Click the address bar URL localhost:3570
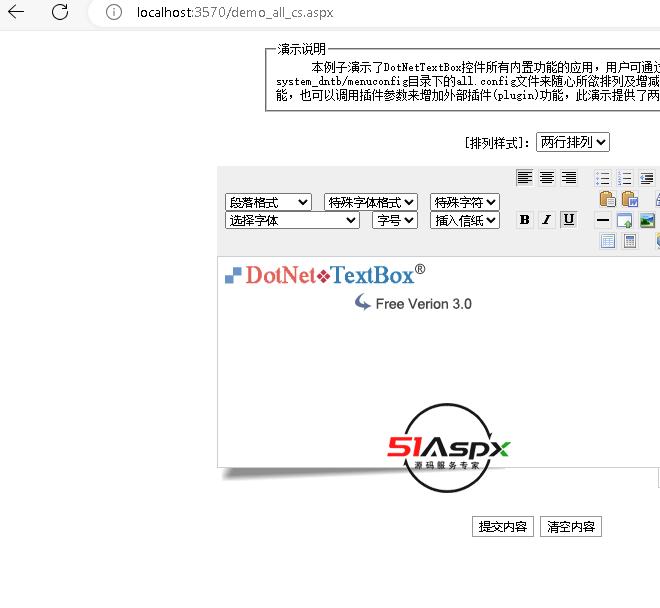 (x=235, y=13)
